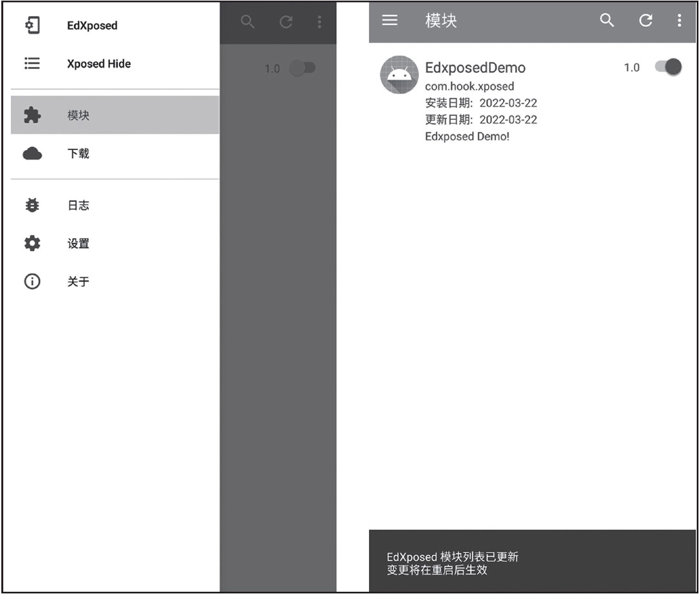Click the Edxposed Demo! description

point(467,136)
